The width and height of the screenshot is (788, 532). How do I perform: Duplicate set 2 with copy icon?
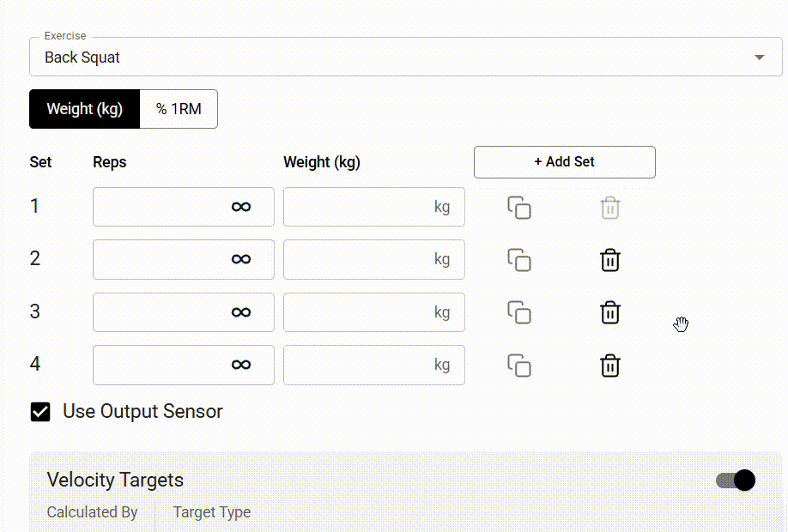(519, 260)
